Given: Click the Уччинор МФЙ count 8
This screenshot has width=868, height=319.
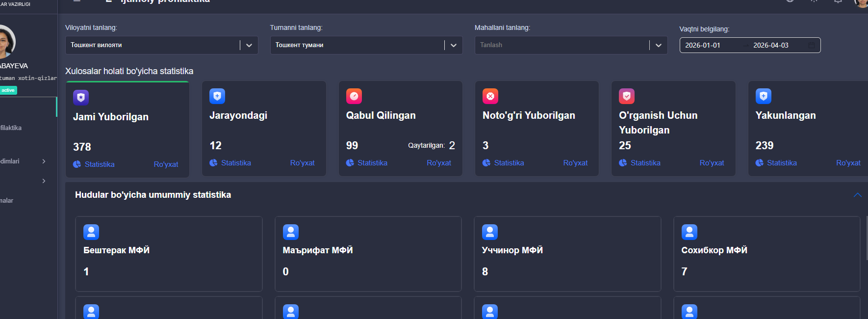Looking at the screenshot, I should (x=485, y=271).
